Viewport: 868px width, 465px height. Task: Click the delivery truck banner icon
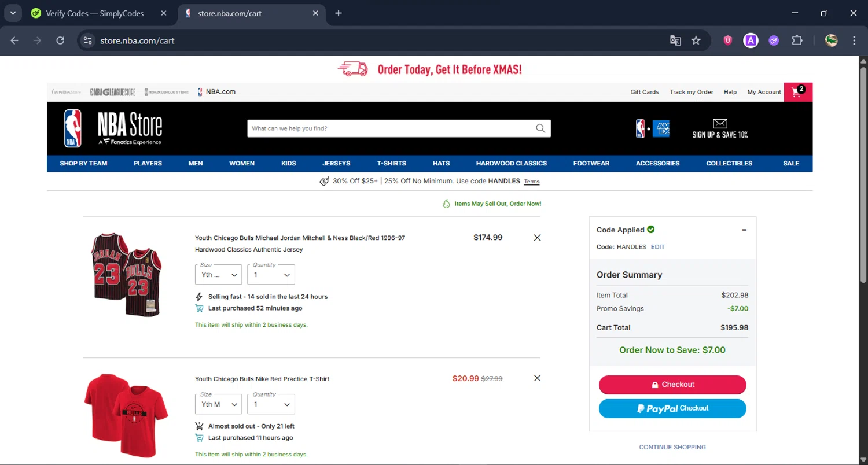tap(352, 69)
